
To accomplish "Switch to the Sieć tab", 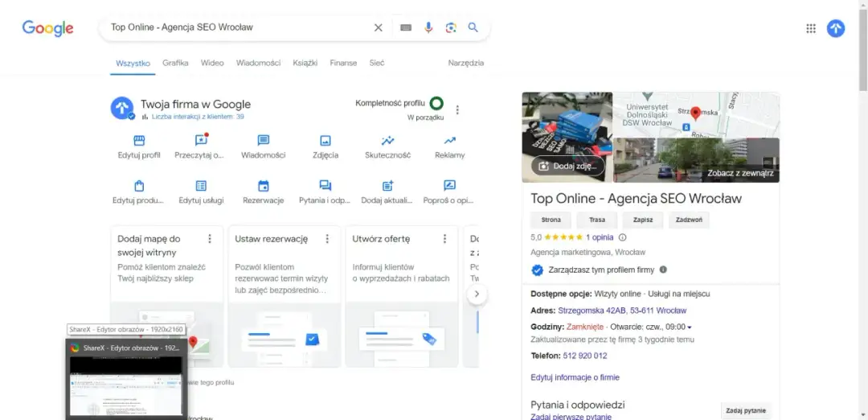I will (x=377, y=64).
